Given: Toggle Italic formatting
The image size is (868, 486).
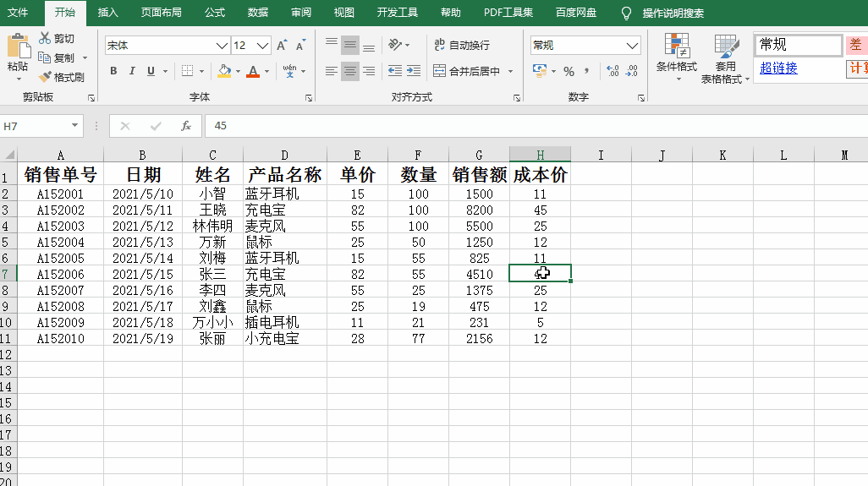Looking at the screenshot, I should point(132,71).
